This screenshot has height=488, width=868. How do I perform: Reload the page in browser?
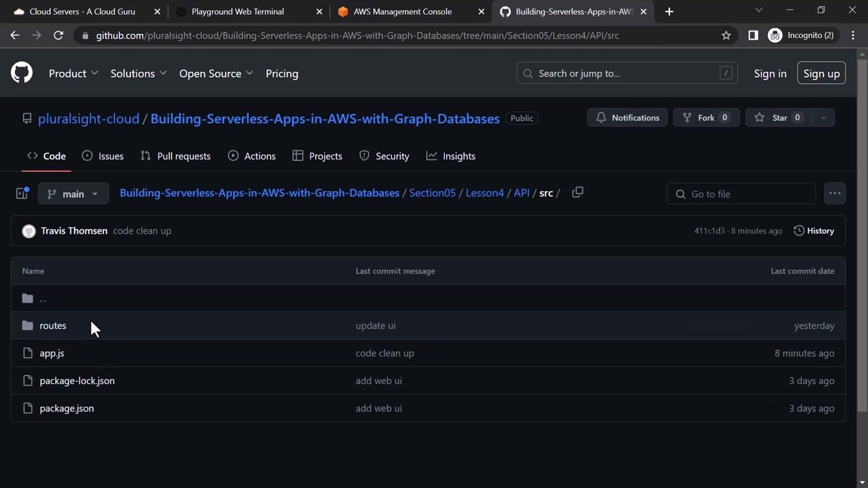point(58,35)
